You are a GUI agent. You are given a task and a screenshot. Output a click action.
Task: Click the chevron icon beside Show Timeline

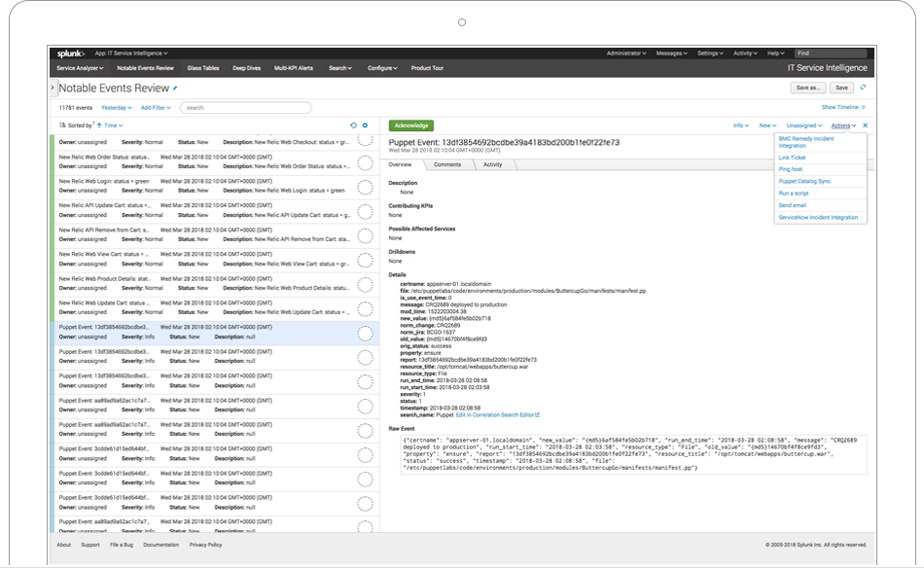pyautogui.click(x=864, y=107)
